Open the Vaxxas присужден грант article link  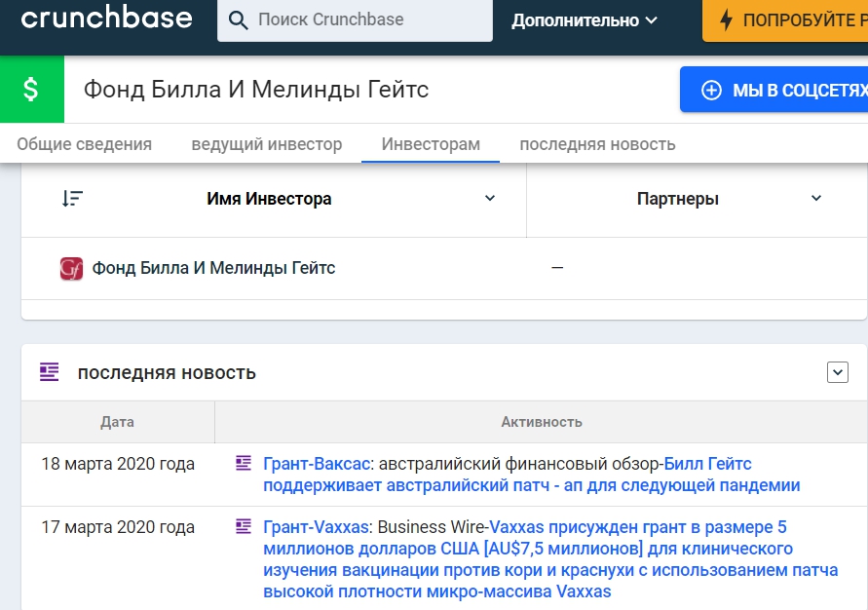(x=550, y=559)
